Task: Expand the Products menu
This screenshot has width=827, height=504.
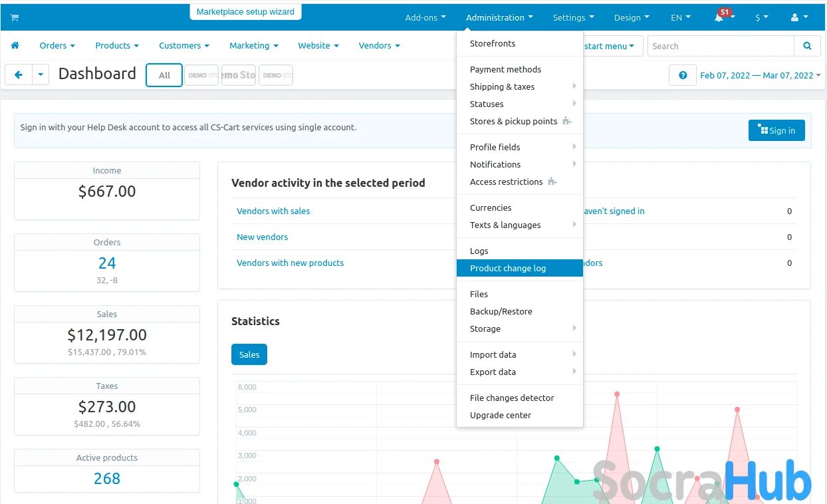Action: click(x=116, y=46)
